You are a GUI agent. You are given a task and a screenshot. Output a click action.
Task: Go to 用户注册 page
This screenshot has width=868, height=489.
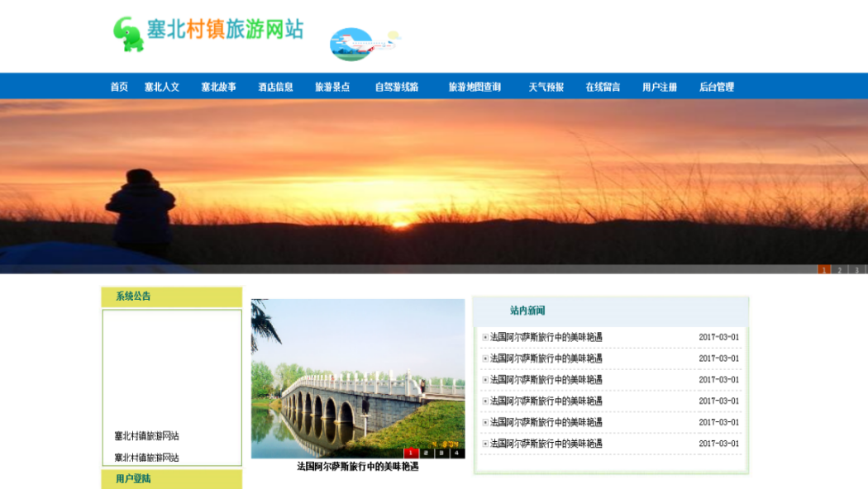(x=660, y=87)
